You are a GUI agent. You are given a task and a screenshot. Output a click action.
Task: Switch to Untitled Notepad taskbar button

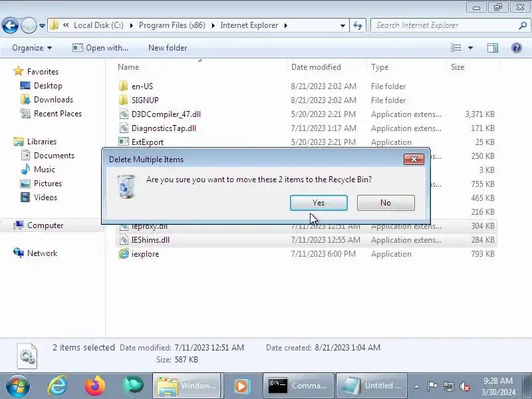(x=371, y=386)
